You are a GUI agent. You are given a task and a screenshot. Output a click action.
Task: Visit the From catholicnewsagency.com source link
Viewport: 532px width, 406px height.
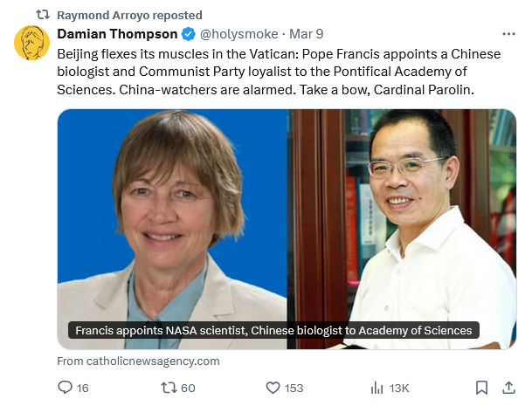[139, 361]
